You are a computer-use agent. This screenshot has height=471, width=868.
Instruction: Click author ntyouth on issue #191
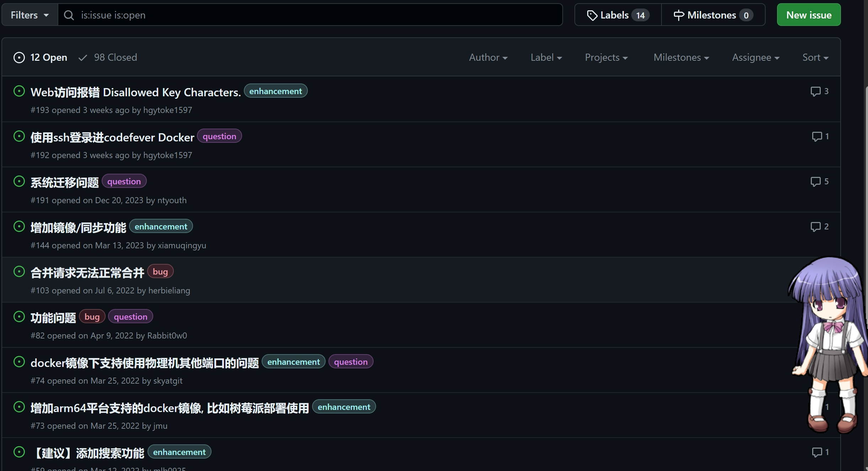(172, 200)
